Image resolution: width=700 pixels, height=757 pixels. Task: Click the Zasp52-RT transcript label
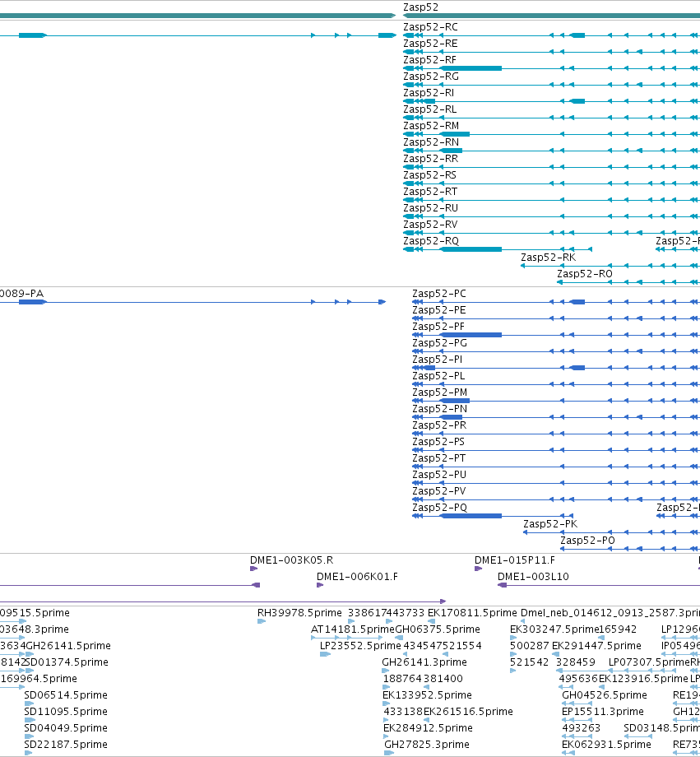coord(430,191)
